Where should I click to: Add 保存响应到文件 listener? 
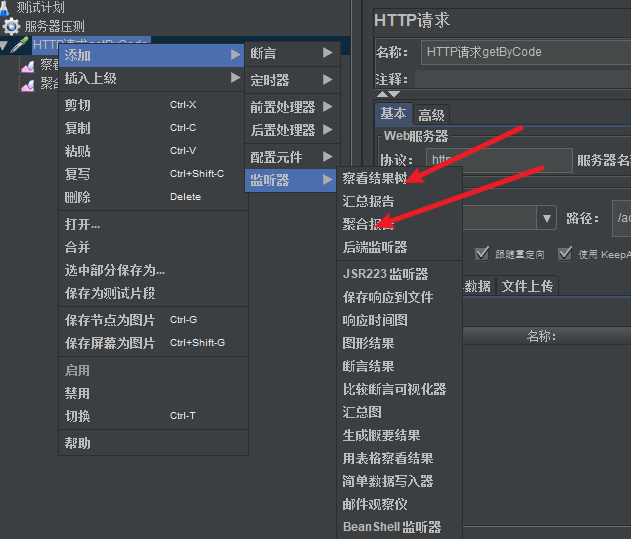[x=400, y=297]
